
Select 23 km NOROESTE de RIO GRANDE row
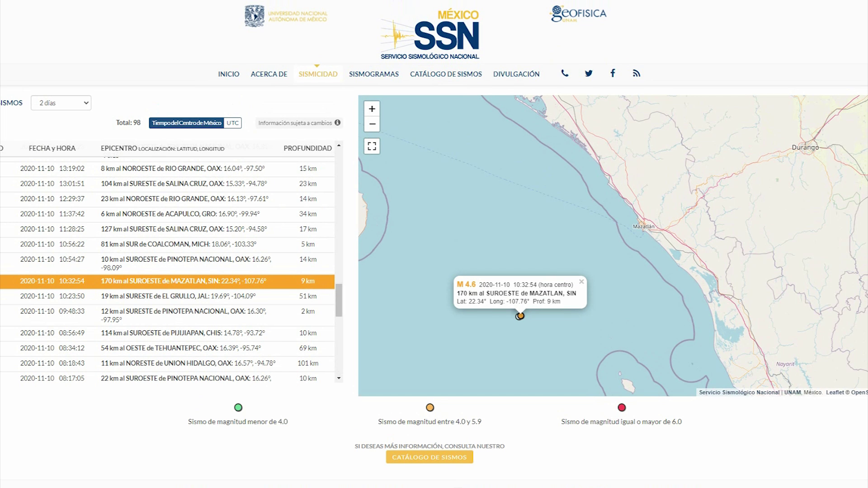pos(167,199)
